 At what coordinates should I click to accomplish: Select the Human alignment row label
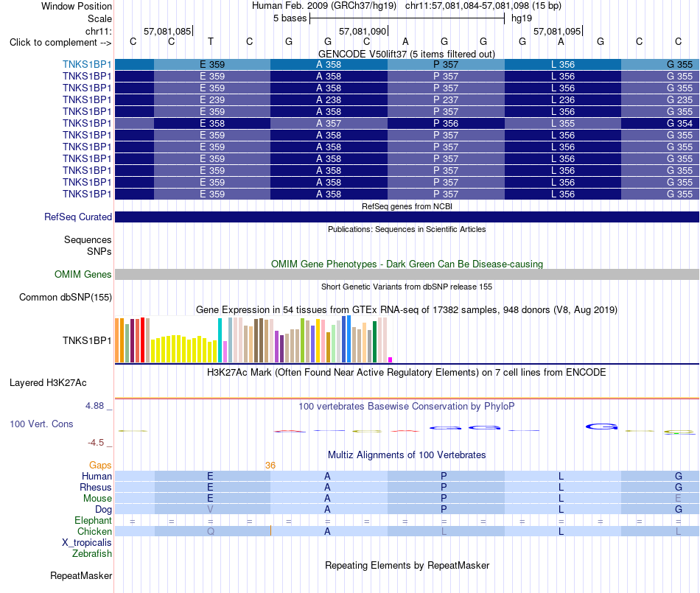97,476
